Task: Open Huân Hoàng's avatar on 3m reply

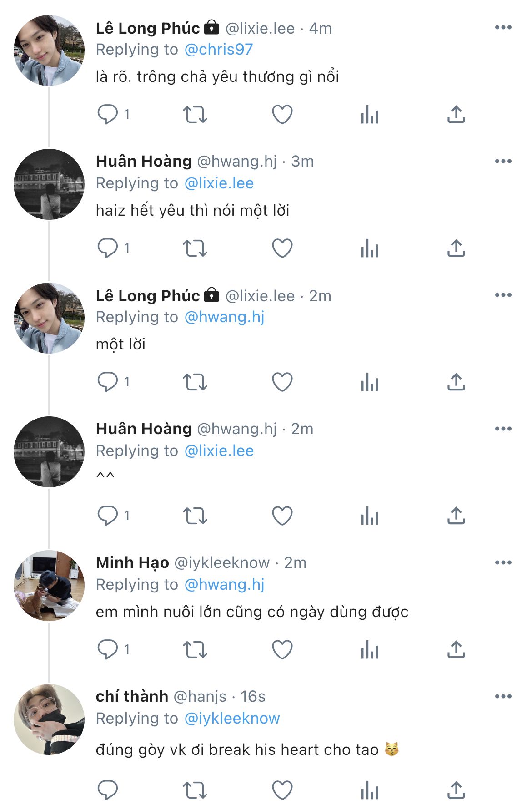Action: pos(49,184)
